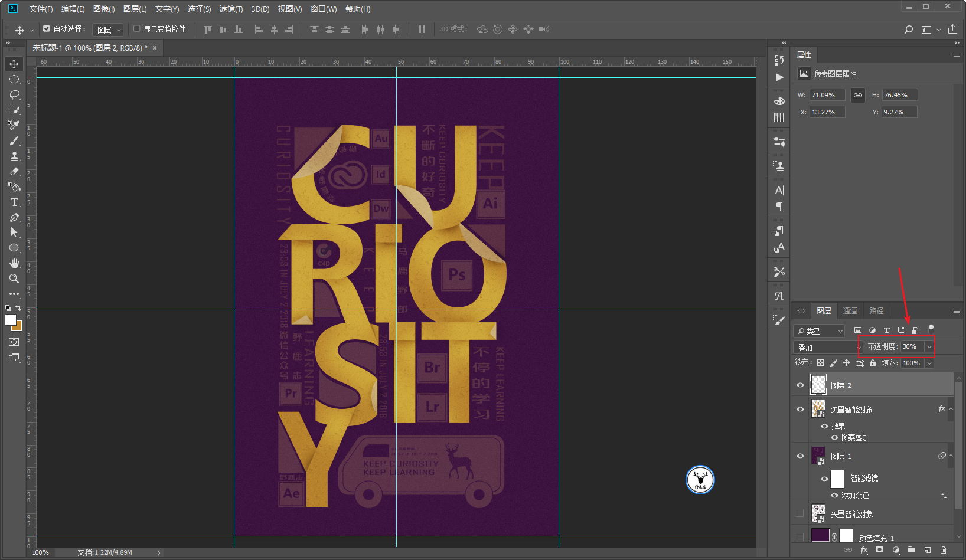
Task: Open the blend mode 叠加 dropdown
Action: tap(828, 347)
